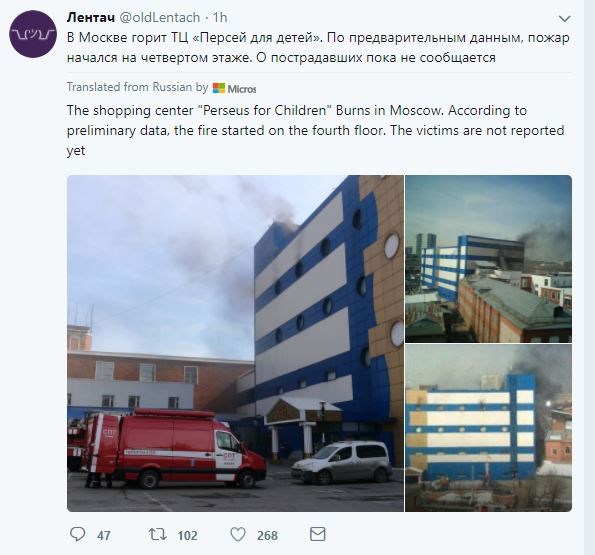This screenshot has height=555, width=595.
Task: Open the bottom-right building smoke photo
Action: [x=488, y=428]
